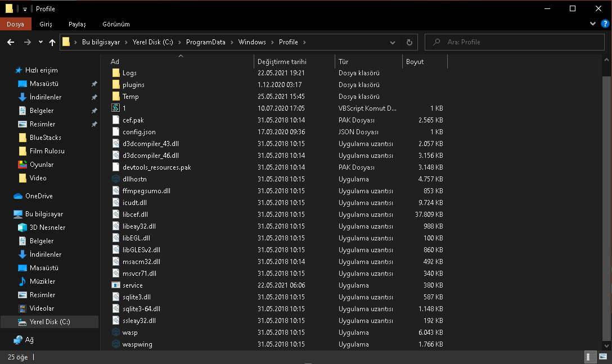Click the Logs folder icon
612x364 pixels.
coord(115,73)
